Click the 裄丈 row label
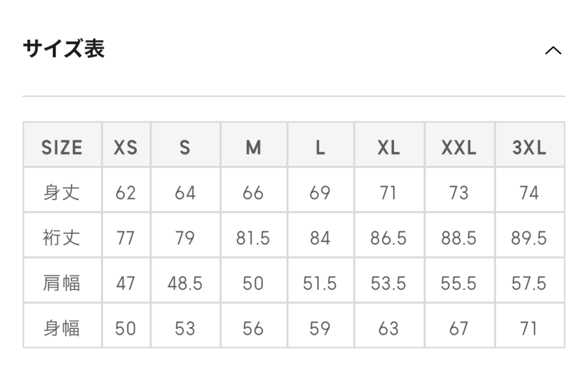 coord(62,238)
